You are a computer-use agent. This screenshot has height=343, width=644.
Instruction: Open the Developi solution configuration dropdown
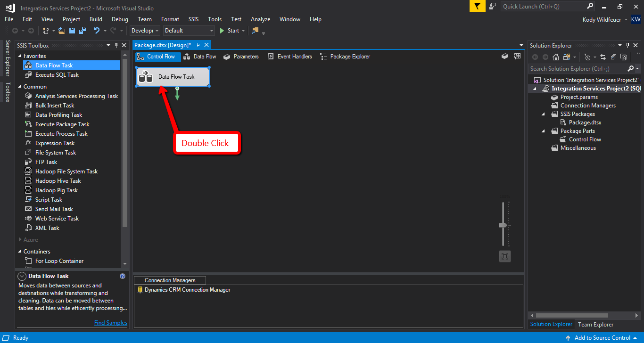point(145,31)
